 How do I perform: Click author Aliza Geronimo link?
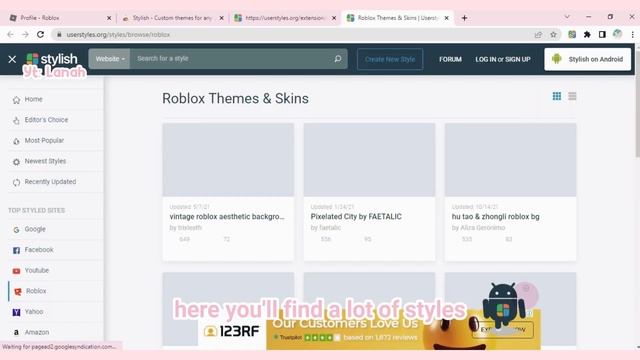pos(482,228)
